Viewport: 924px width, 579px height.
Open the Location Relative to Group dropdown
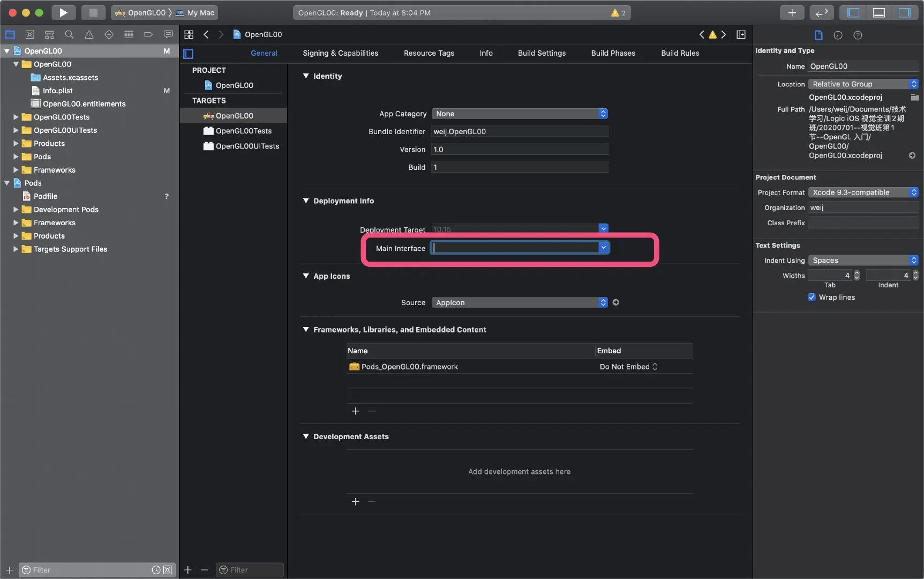pos(863,84)
